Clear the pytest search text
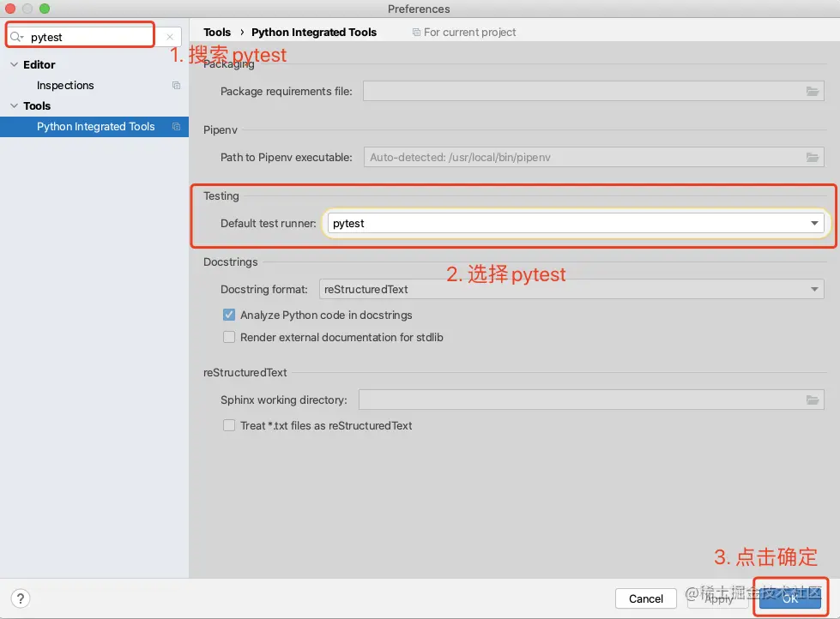 [x=170, y=37]
